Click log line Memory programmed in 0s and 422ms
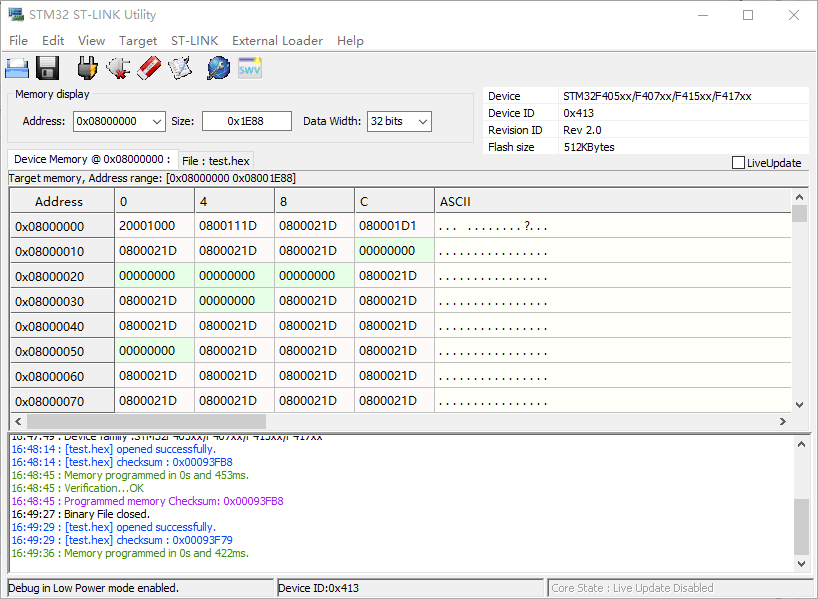 click(130, 553)
